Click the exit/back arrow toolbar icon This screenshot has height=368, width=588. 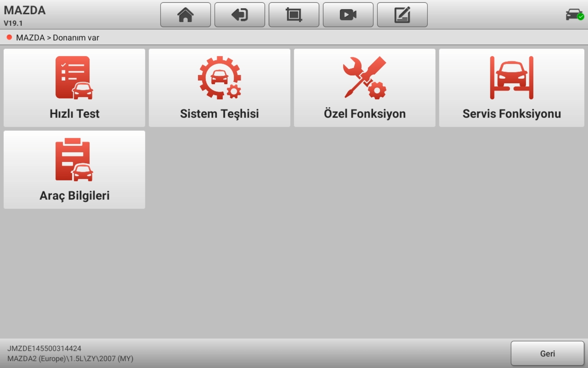tap(240, 15)
